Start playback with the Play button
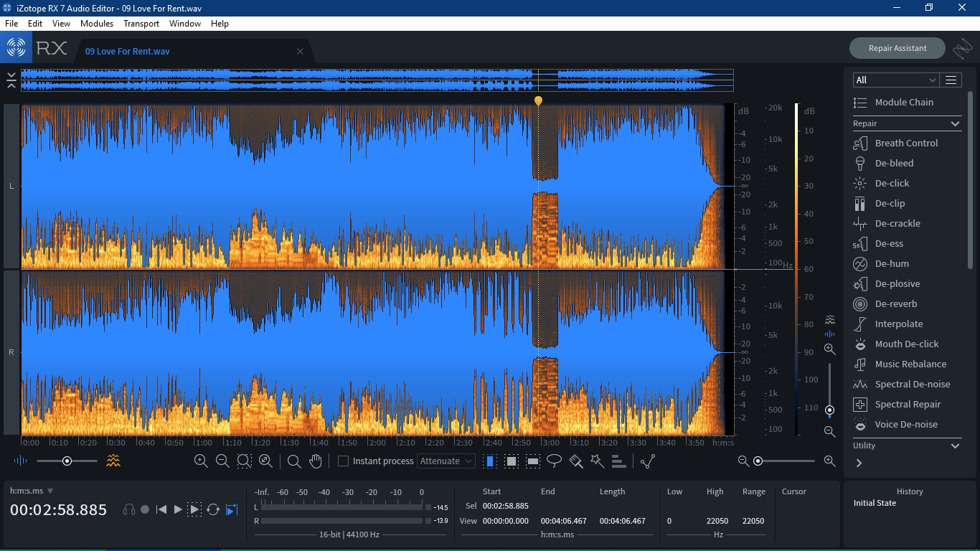This screenshot has height=551, width=980. coord(178,509)
